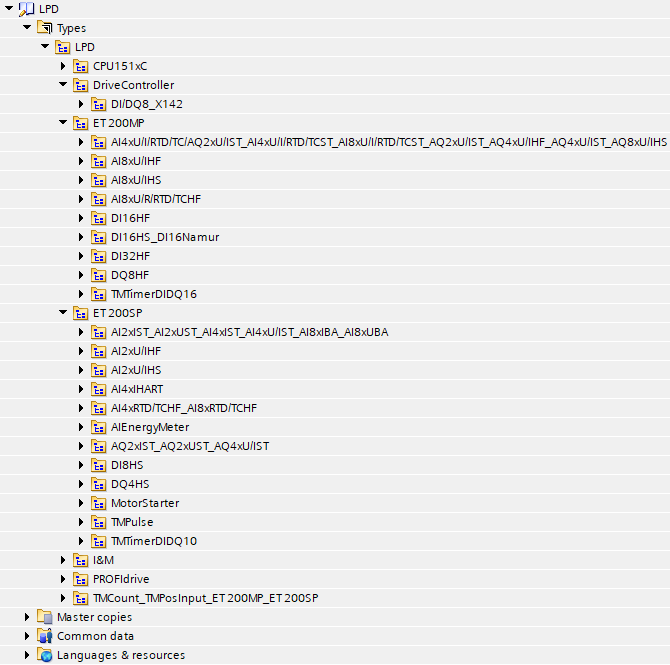Click the Master copies folder icon
Screen dimensions: 670x665
44,617
